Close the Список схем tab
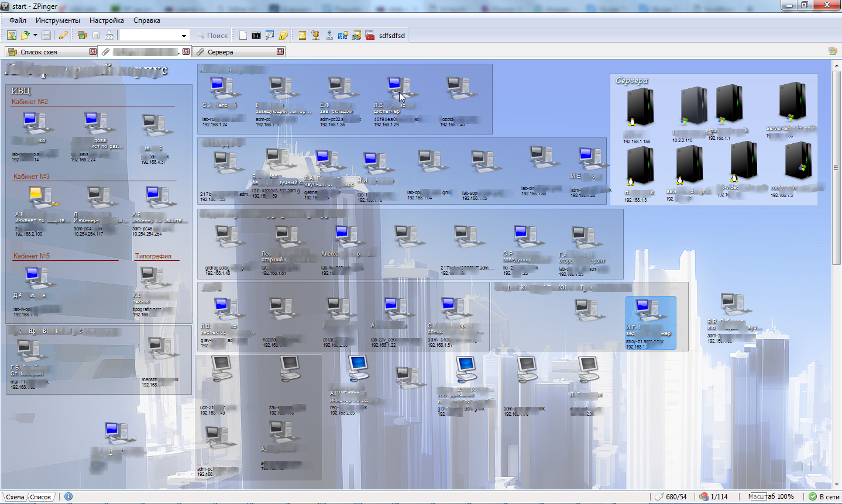This screenshot has width=842, height=504. click(92, 51)
